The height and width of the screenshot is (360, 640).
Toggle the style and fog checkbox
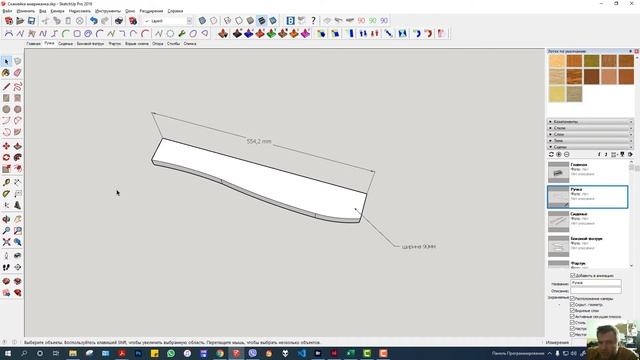click(572, 322)
